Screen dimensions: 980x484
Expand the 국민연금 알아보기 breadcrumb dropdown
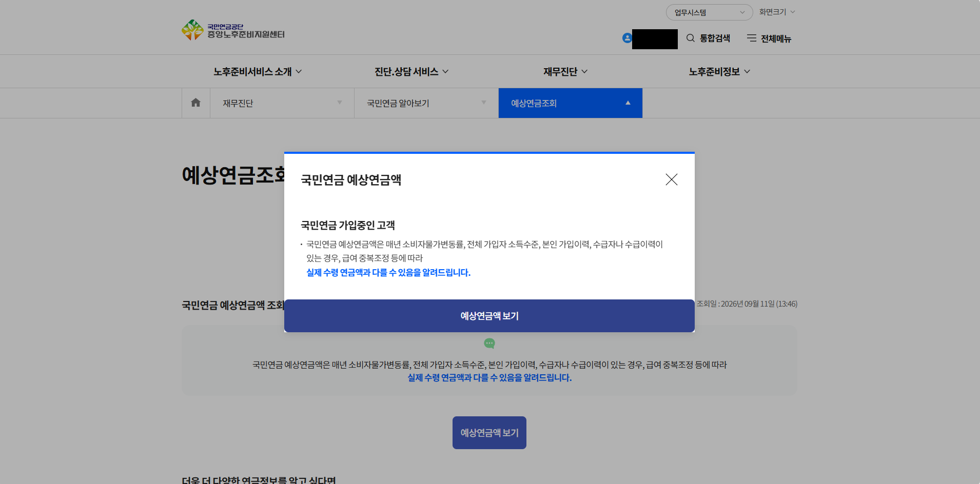point(426,103)
